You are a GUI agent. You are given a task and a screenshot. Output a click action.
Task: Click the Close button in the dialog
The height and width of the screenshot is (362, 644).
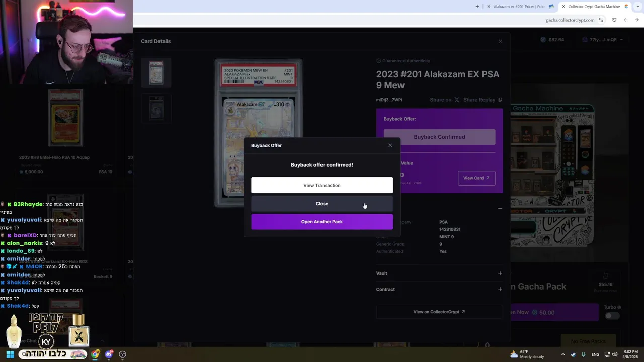[x=322, y=204]
